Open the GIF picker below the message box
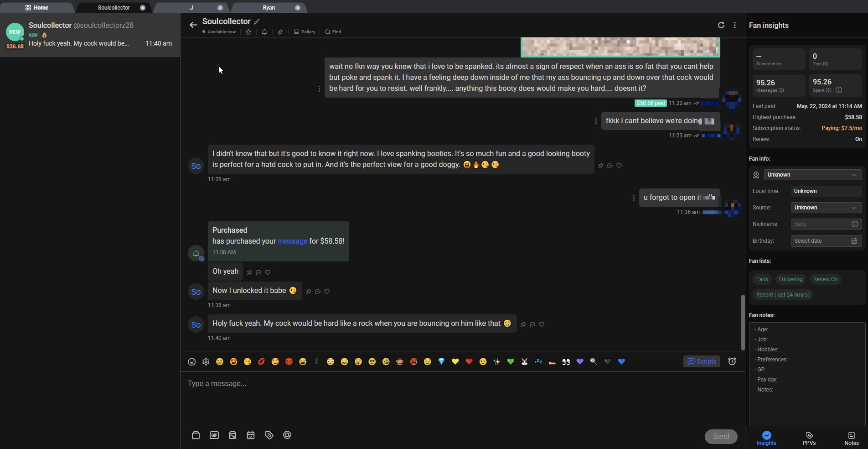Viewport: 868px width, 449px height. click(214, 435)
